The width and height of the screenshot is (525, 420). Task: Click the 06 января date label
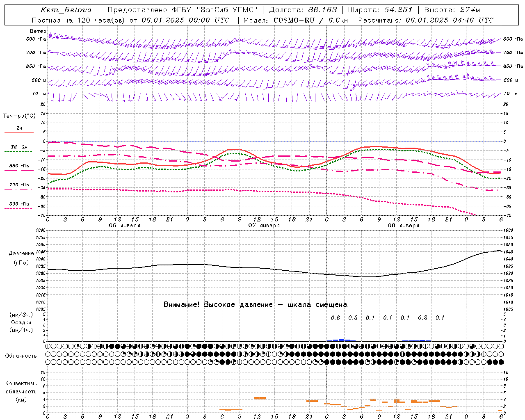point(124,226)
